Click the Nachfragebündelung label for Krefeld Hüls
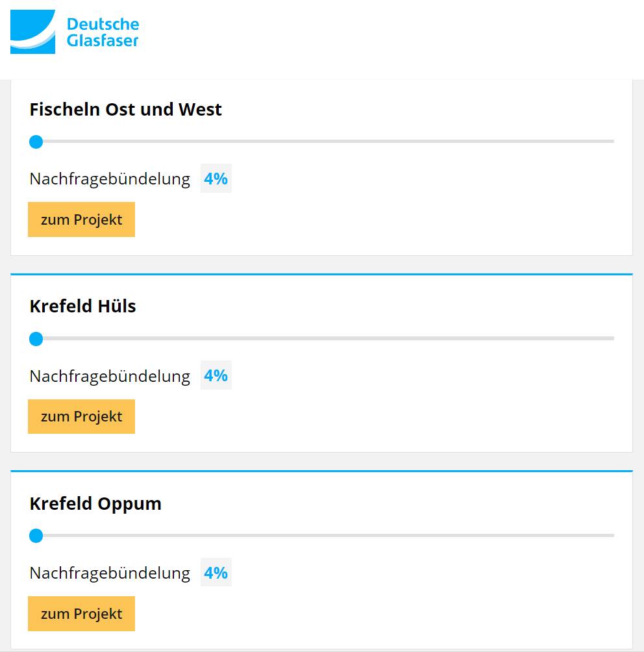 [x=109, y=375]
